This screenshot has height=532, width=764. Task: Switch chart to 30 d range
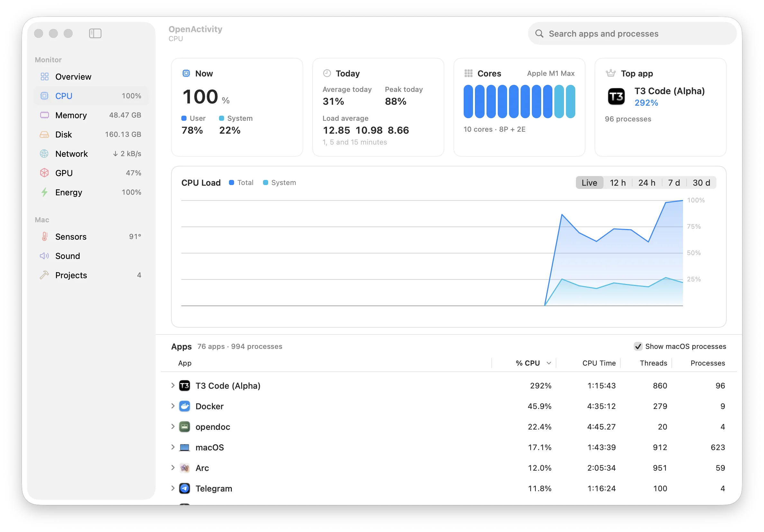[x=701, y=183]
